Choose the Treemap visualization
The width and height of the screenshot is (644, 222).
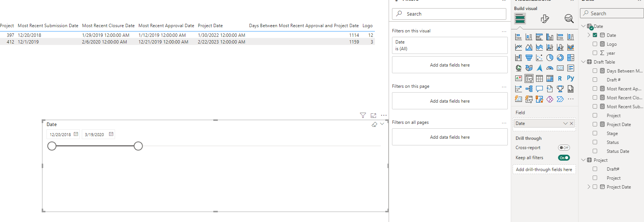pyautogui.click(x=571, y=58)
